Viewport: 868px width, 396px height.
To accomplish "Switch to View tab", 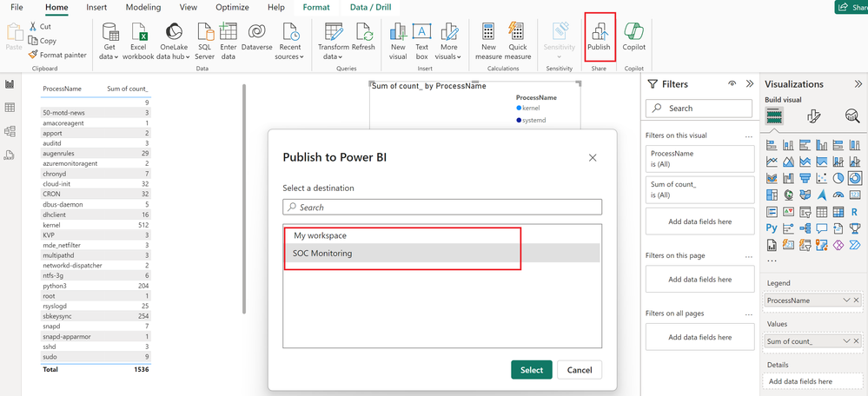I will 189,7.
